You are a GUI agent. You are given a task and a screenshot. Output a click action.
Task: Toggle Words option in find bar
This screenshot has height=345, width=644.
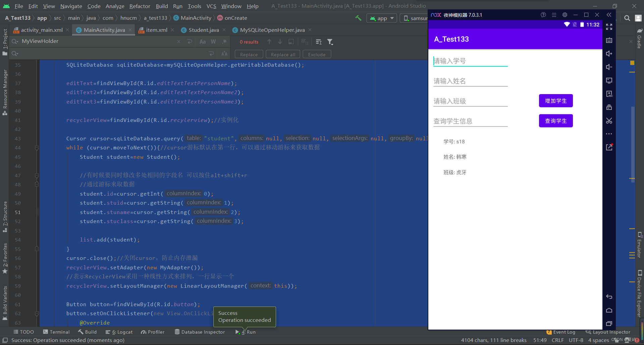[213, 42]
